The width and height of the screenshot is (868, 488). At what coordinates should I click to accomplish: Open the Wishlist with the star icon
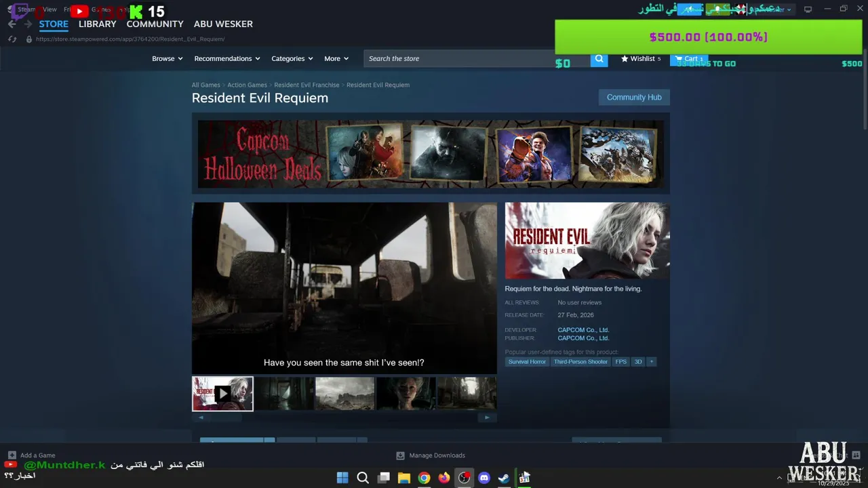(641, 59)
